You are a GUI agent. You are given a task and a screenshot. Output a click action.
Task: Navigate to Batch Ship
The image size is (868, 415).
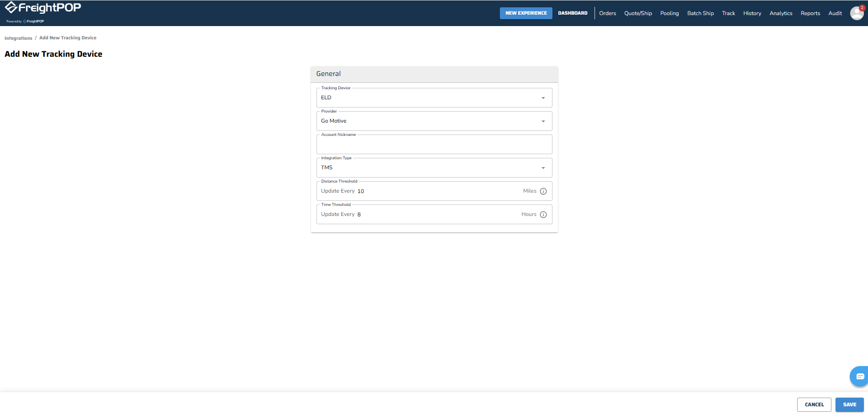(700, 13)
